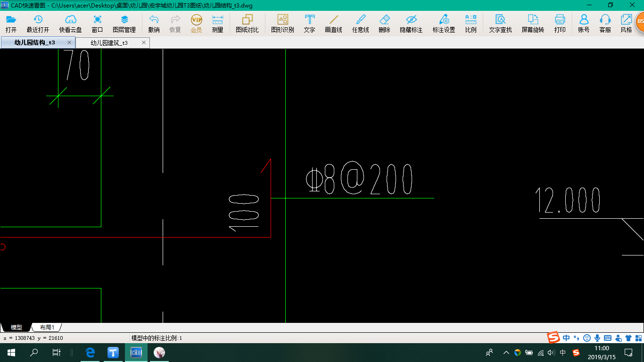644x362 pixels.
Task: Click the rotated 100 dimension text
Action: coord(244,213)
